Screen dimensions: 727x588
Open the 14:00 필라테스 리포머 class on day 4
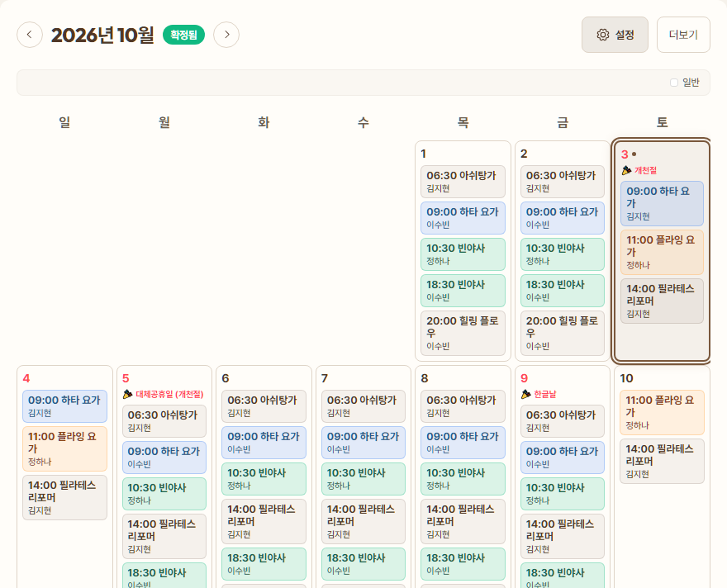click(65, 498)
